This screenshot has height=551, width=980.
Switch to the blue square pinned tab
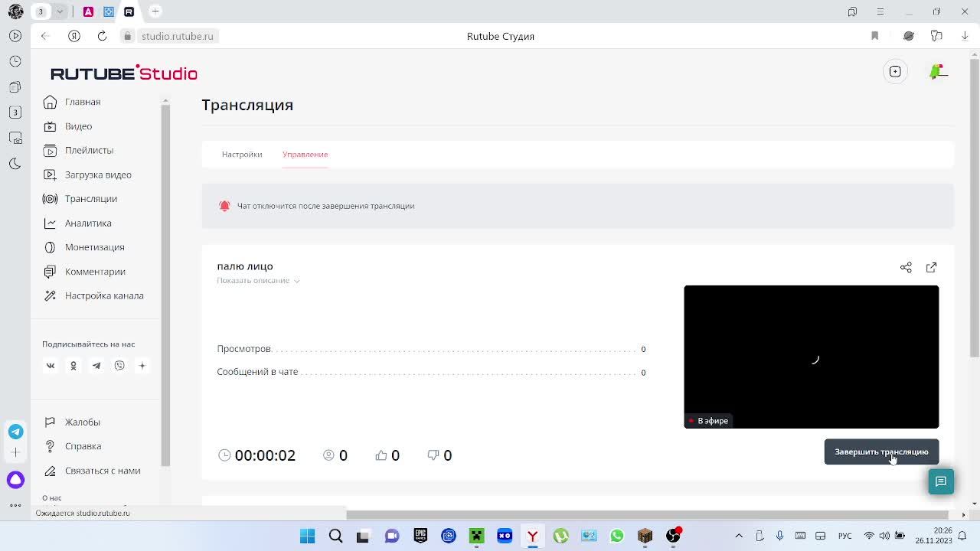pos(109,11)
